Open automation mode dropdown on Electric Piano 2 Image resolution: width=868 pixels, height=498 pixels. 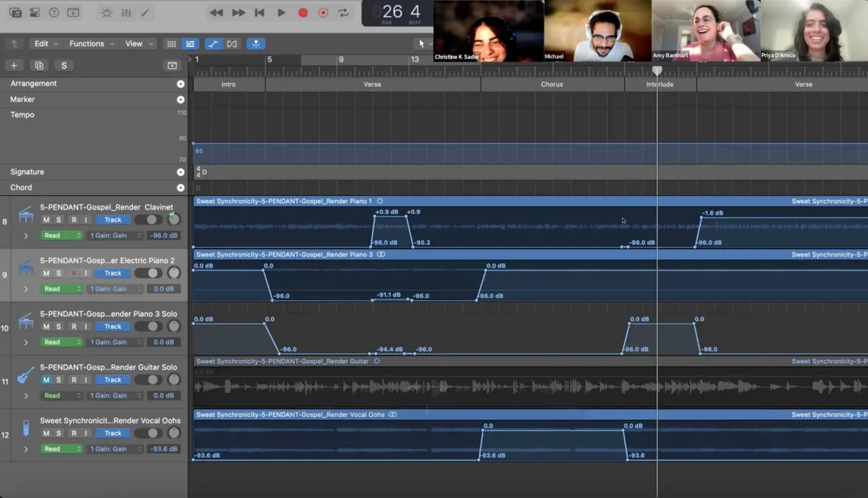tap(61, 289)
